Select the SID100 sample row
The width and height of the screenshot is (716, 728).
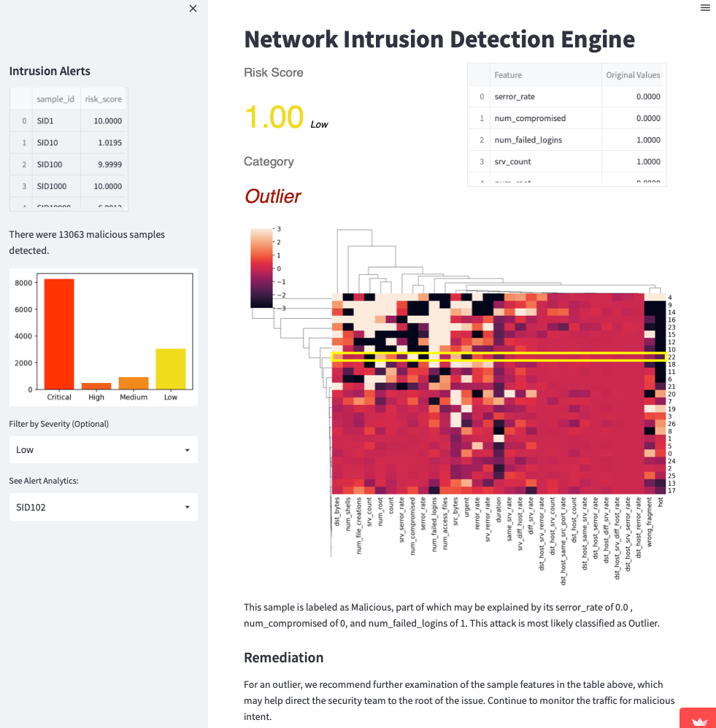click(x=69, y=164)
